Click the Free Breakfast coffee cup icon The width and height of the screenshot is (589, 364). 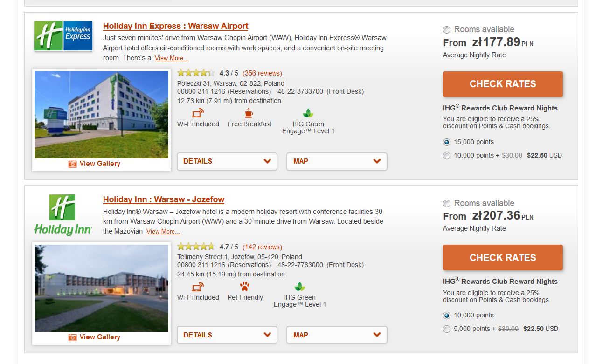tap(249, 113)
